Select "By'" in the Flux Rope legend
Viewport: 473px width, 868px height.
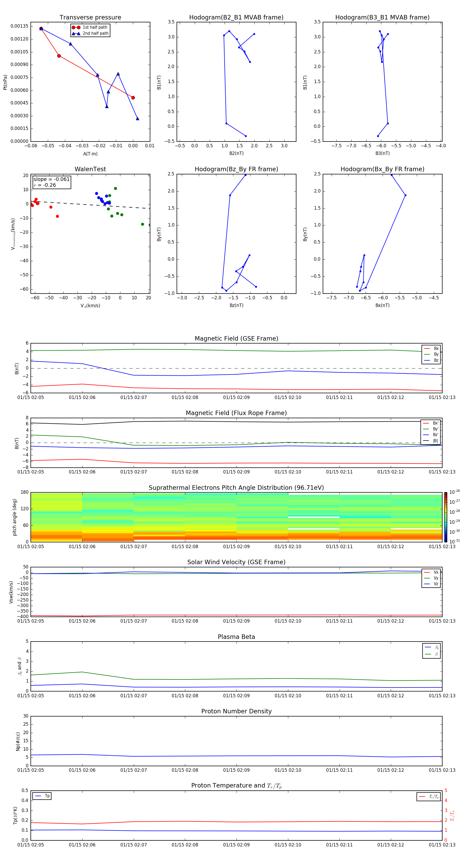(x=431, y=429)
